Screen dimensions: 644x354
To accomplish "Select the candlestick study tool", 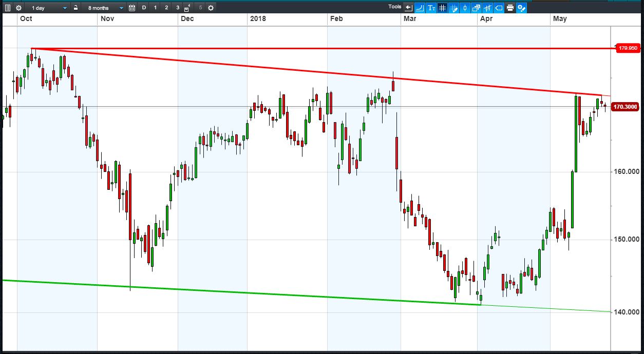I will [487, 8].
